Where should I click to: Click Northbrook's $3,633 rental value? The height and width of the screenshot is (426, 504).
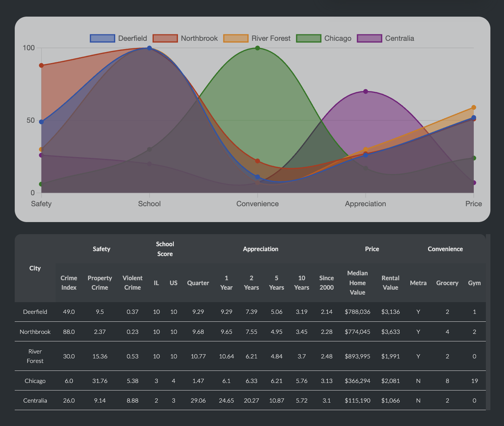390,332
